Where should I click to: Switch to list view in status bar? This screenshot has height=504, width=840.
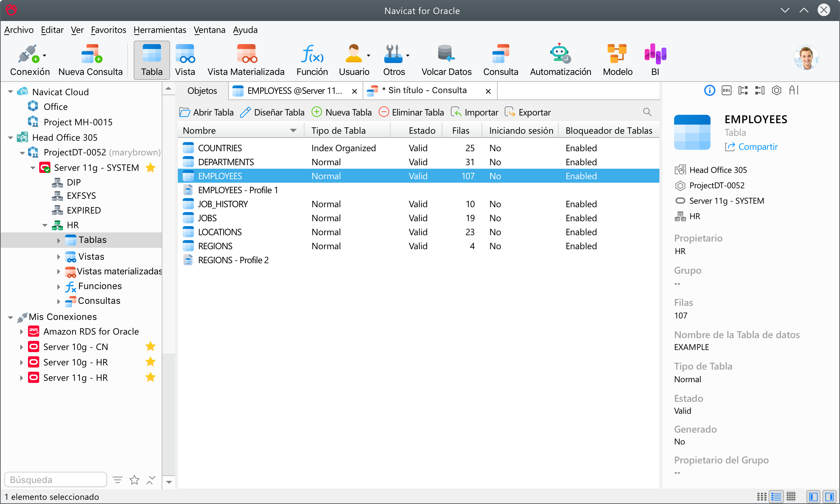776,497
